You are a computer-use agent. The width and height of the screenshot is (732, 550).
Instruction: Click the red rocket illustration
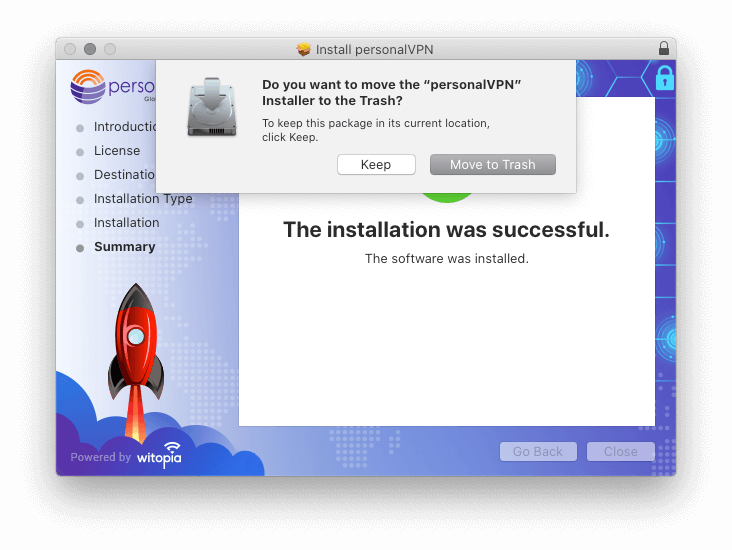point(135,350)
